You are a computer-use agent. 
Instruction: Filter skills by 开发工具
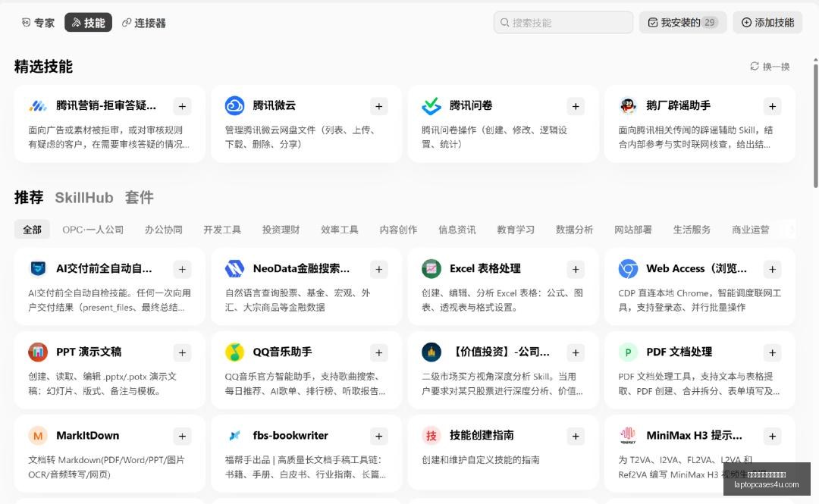pos(222,230)
